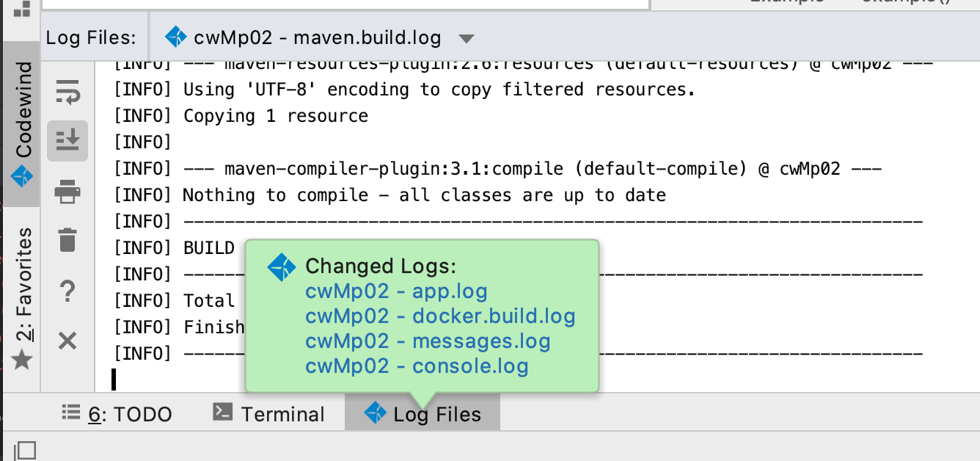Open cwMp02 - console.log from Changed Logs

(x=417, y=366)
